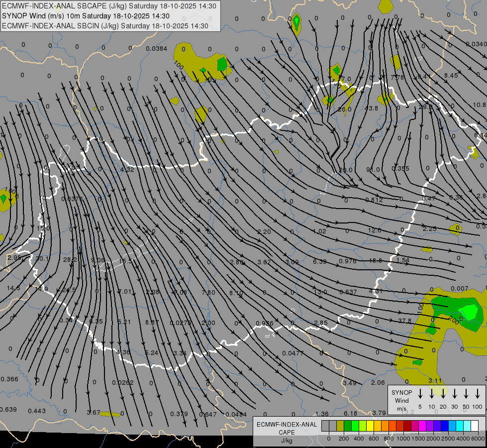The height and width of the screenshot is (448, 487).
Task: Click the map value 8.45
Action: click(451, 75)
